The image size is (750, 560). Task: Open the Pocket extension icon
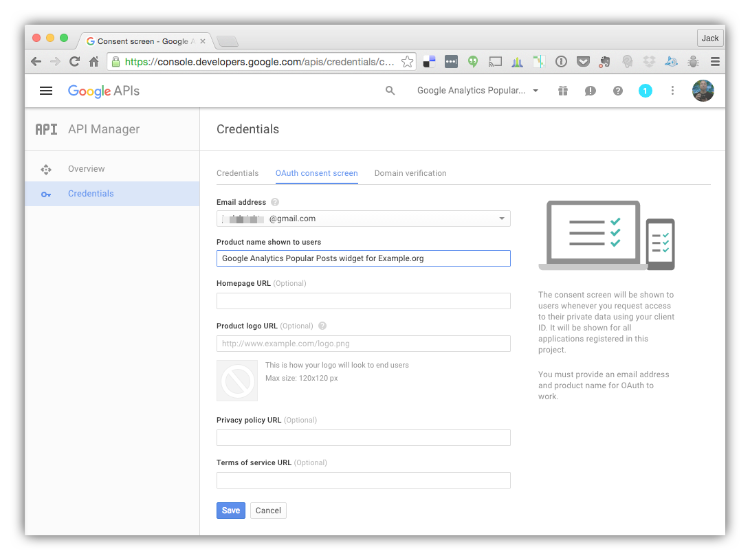(x=582, y=62)
